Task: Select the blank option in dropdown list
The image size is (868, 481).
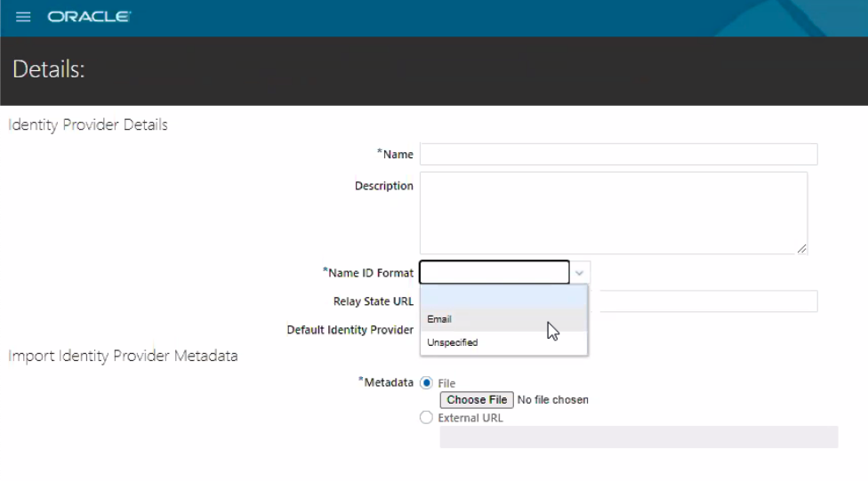Action: (x=503, y=297)
